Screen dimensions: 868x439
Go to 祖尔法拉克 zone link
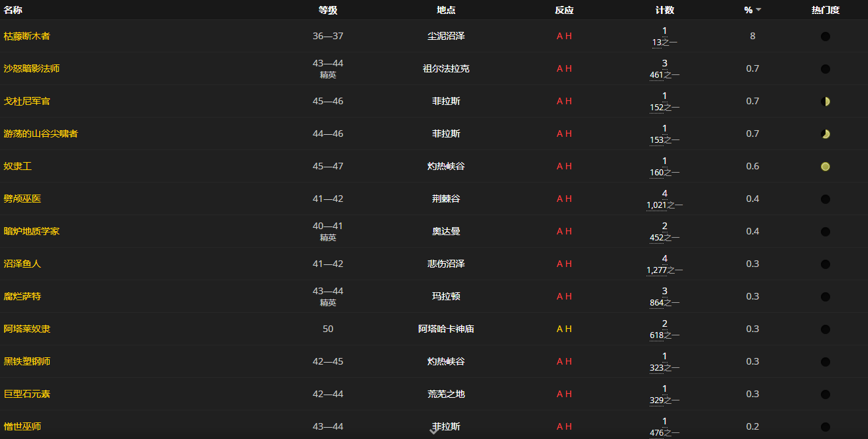pos(446,68)
